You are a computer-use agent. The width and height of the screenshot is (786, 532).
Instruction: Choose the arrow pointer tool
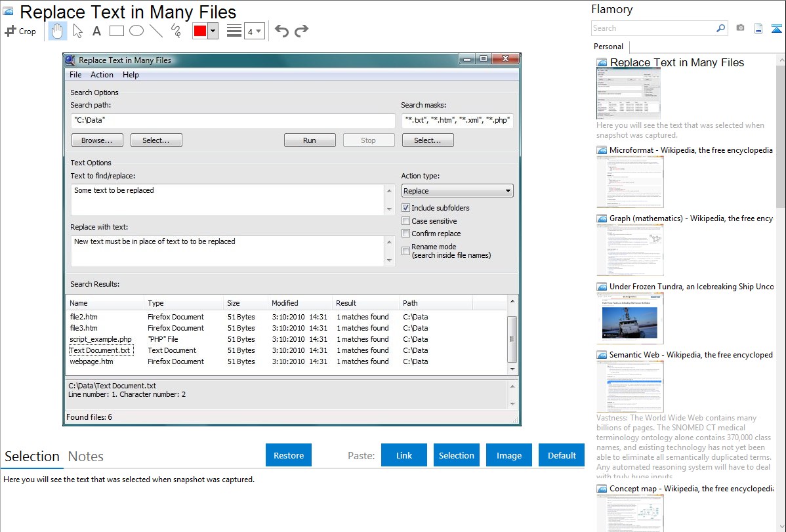77,31
